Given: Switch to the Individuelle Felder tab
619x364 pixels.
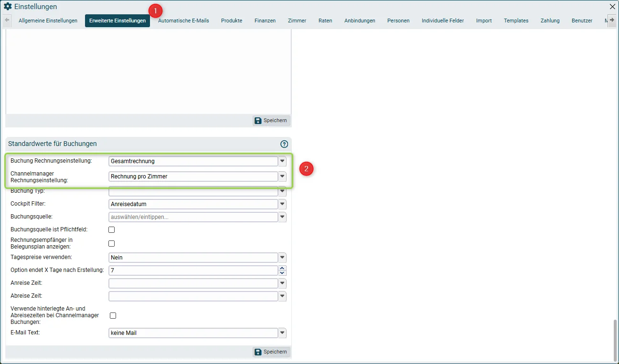Looking at the screenshot, I should click(x=443, y=21).
